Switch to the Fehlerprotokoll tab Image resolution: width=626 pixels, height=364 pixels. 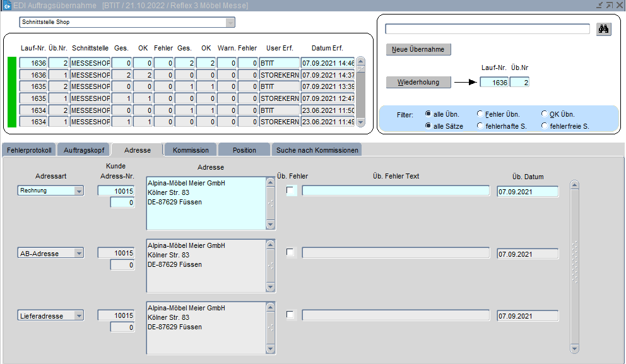tap(30, 150)
